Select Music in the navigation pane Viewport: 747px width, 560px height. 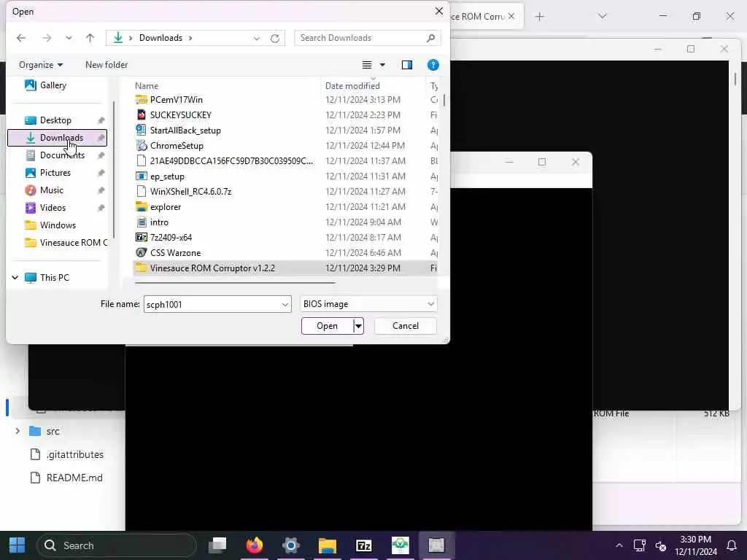click(x=52, y=190)
